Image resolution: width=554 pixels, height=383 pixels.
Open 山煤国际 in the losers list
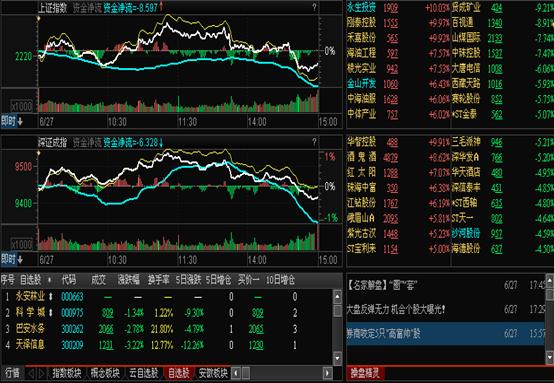click(466, 37)
